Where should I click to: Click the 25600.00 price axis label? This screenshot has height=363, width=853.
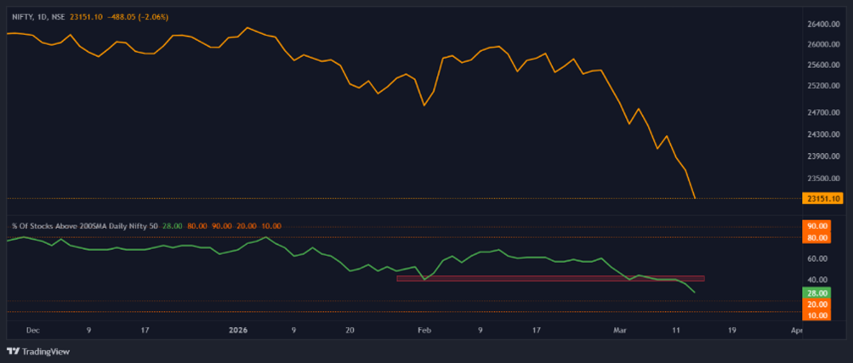pyautogui.click(x=823, y=65)
